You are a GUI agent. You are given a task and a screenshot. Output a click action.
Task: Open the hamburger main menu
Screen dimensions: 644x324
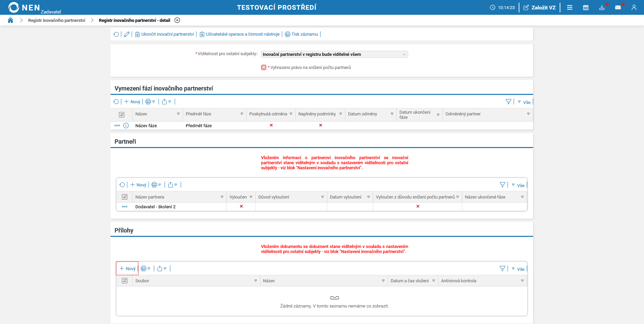(570, 7)
